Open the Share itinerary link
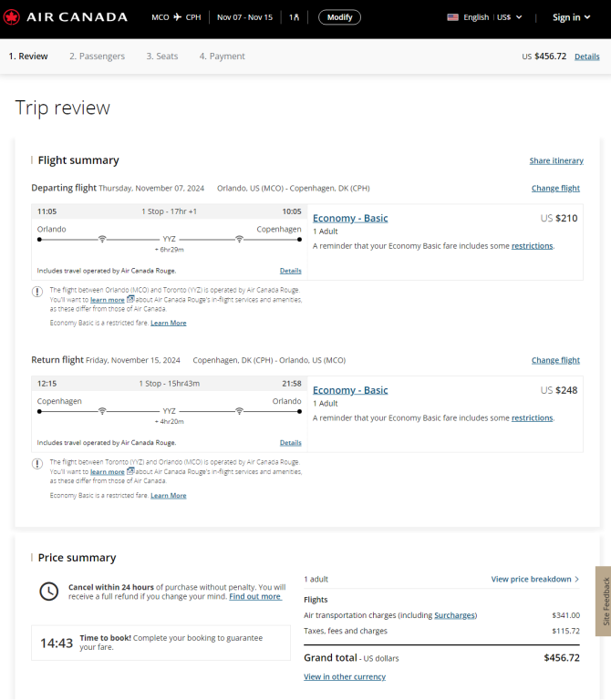The width and height of the screenshot is (611, 700). click(x=556, y=160)
